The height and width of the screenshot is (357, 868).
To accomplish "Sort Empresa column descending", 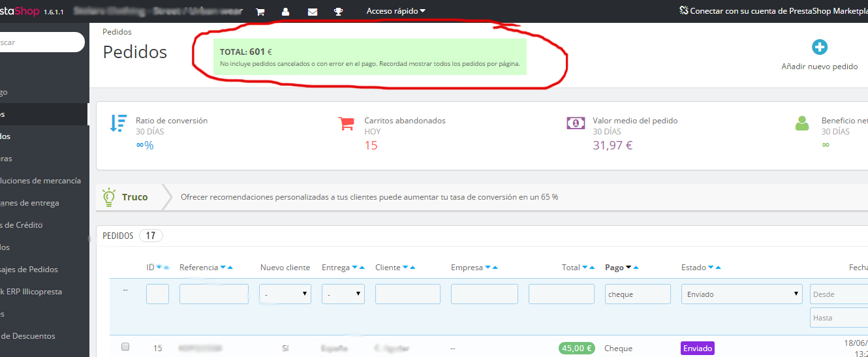I will pyautogui.click(x=488, y=268).
